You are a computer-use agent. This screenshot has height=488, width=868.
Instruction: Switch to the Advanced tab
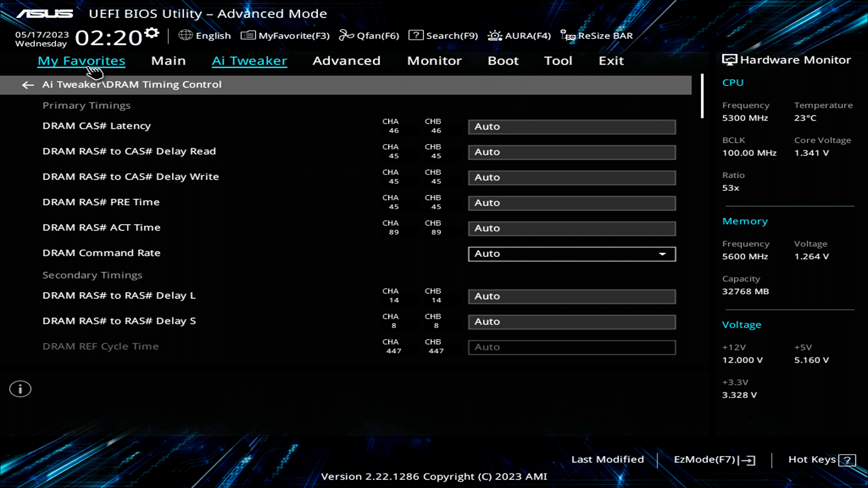(x=346, y=61)
